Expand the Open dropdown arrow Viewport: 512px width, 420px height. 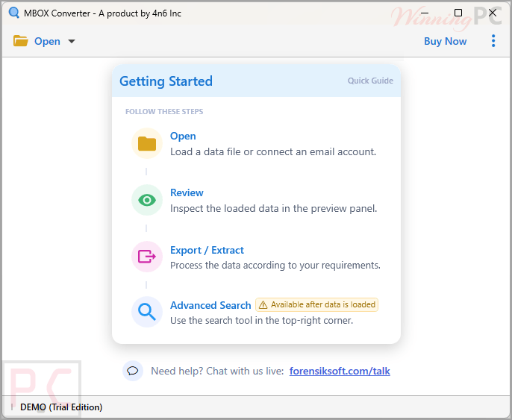tap(72, 42)
